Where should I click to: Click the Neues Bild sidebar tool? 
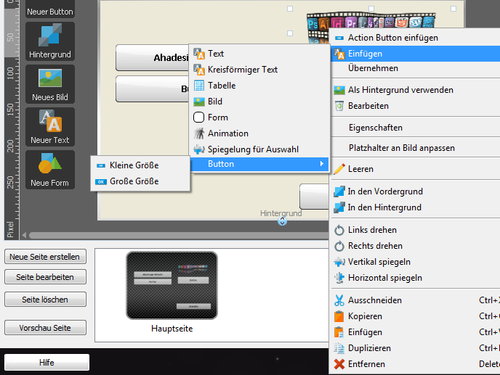click(x=50, y=84)
